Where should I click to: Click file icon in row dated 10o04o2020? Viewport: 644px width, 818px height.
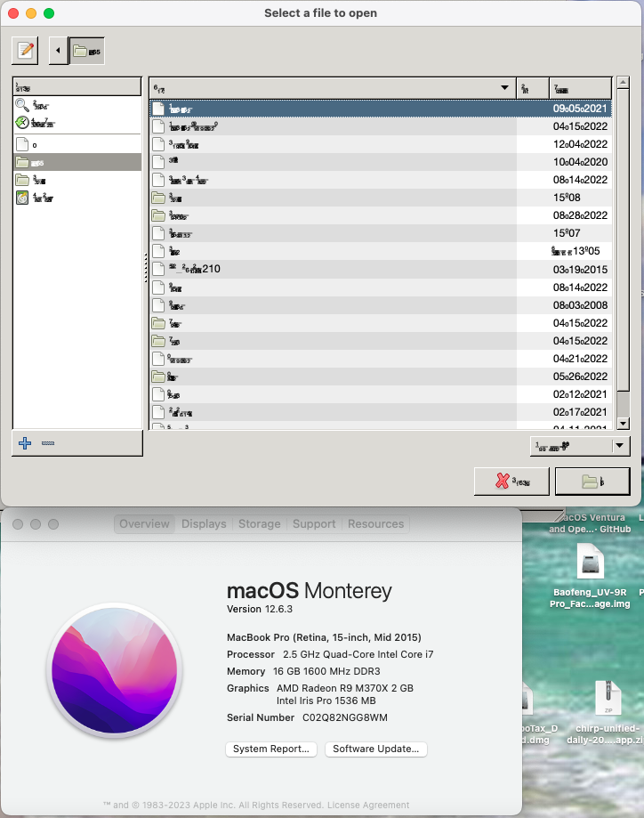pos(158,162)
